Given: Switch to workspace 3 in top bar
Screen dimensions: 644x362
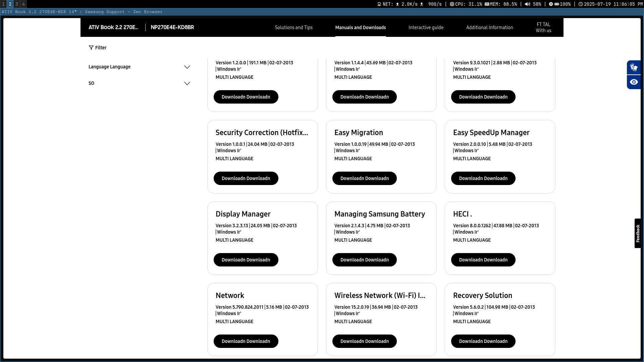Looking at the screenshot, I should point(17,4).
